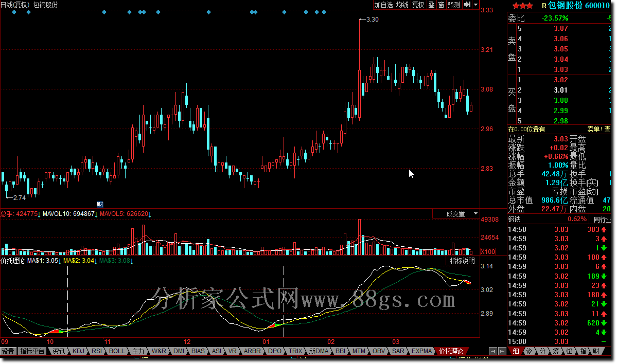Select the 新DMA indicator tab
The height and width of the screenshot is (364, 617).
[x=319, y=351]
